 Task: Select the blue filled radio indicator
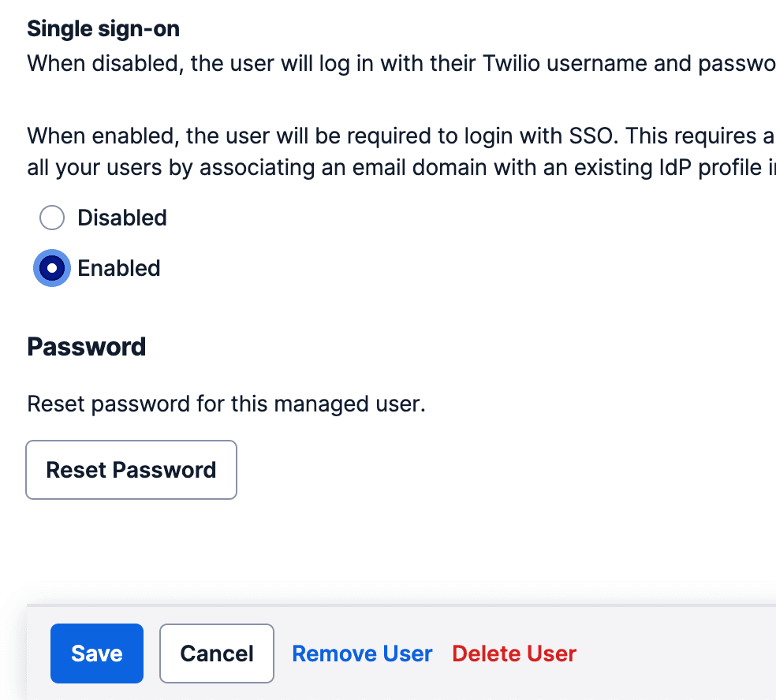[x=51, y=268]
